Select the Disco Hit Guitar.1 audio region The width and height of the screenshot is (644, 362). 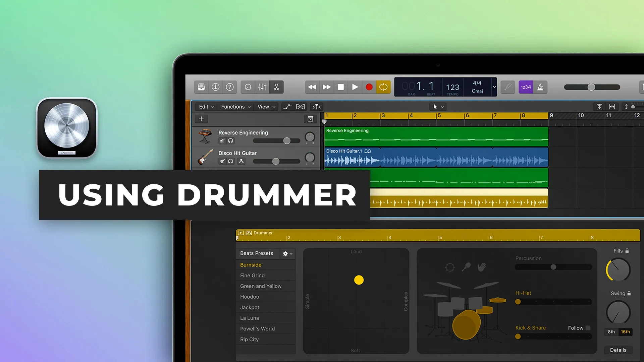(436, 157)
